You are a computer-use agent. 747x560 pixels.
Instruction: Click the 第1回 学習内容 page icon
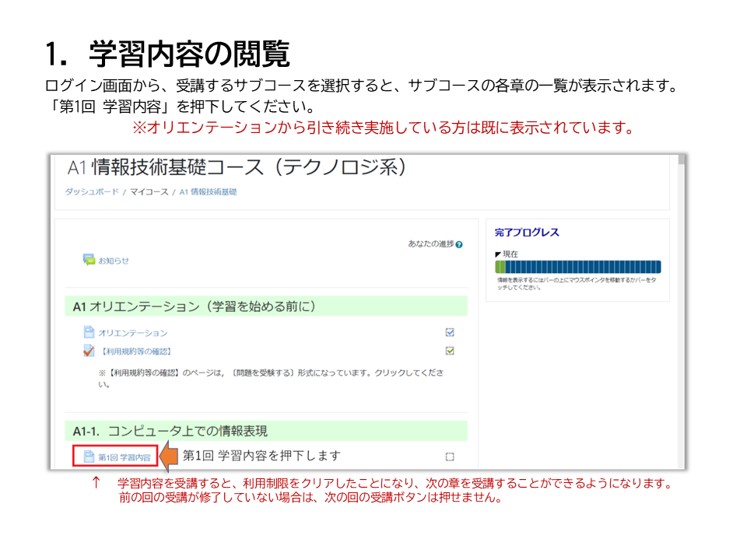[x=89, y=457]
